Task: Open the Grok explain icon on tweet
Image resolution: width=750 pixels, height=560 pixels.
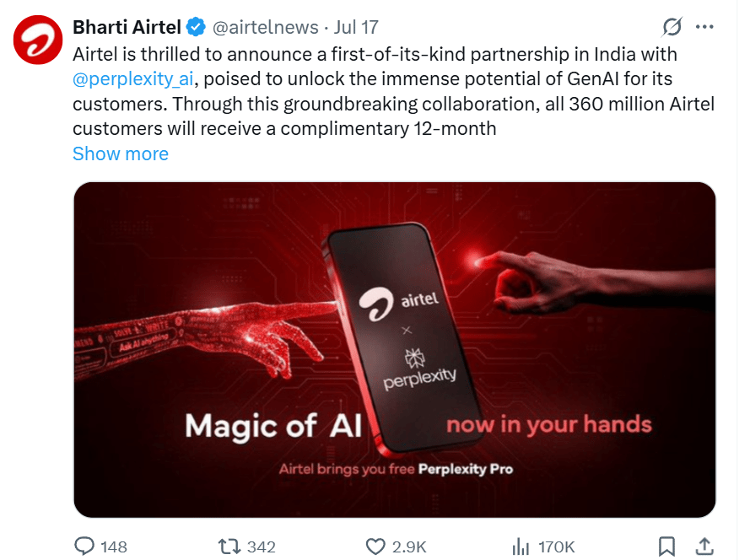Action: click(x=672, y=27)
